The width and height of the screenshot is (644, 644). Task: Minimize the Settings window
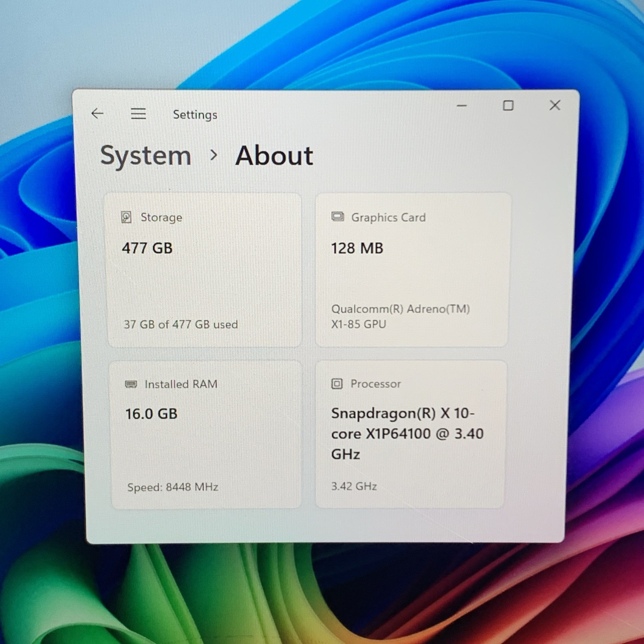click(x=462, y=106)
